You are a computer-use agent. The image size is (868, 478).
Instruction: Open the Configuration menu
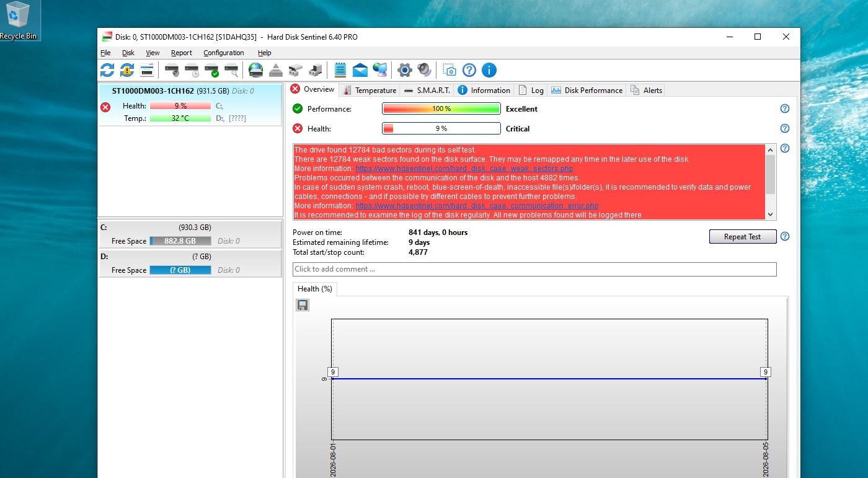tap(224, 53)
